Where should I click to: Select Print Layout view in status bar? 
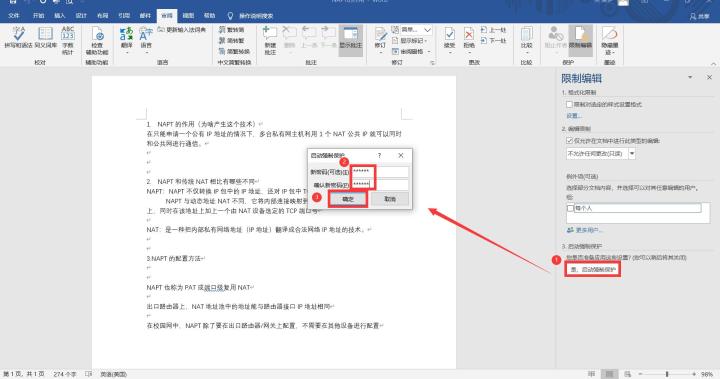(609, 374)
